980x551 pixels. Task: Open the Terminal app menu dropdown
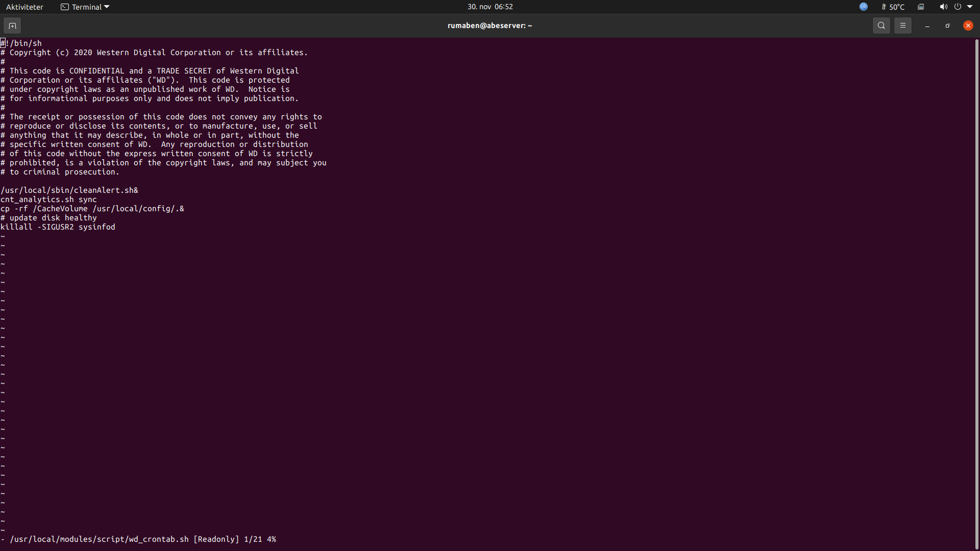[85, 7]
